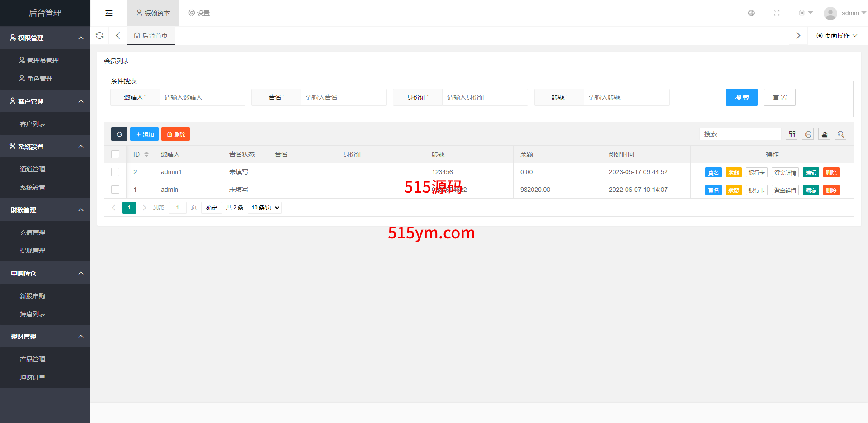
Task: Open the column filter grid icon
Action: point(792,134)
